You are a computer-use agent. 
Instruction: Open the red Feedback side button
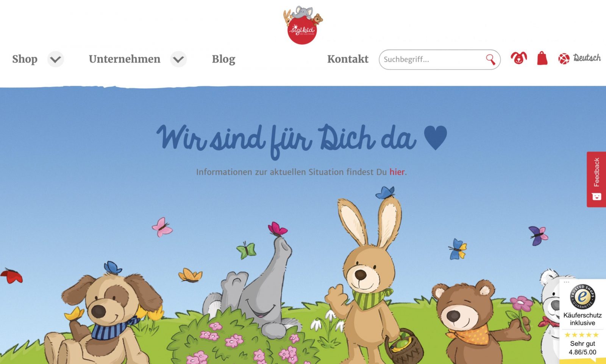pyautogui.click(x=596, y=179)
